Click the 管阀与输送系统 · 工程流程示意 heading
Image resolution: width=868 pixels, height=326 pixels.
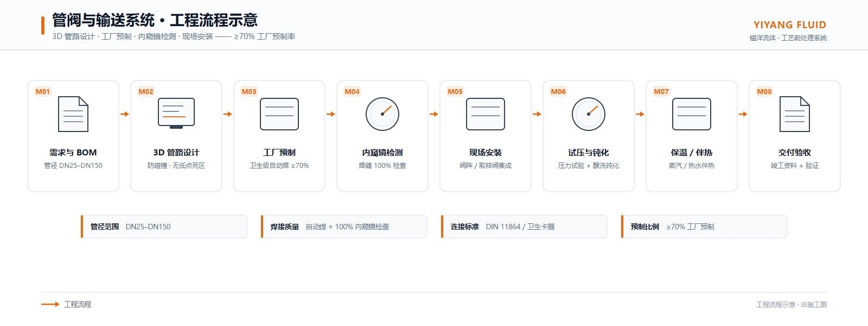[155, 21]
